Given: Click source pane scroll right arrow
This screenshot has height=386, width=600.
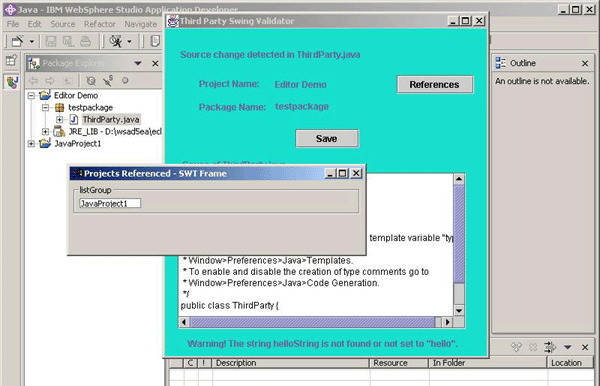Looking at the screenshot, I should click(x=448, y=322).
